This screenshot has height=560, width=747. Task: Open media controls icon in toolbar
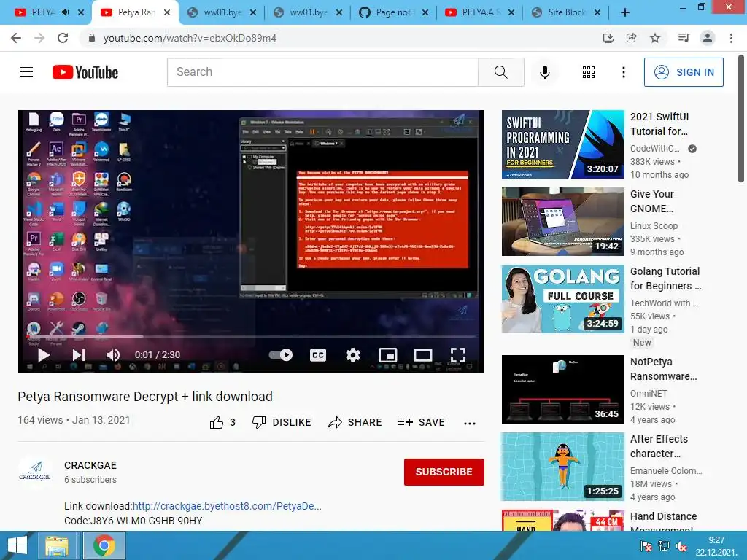[x=684, y=38]
